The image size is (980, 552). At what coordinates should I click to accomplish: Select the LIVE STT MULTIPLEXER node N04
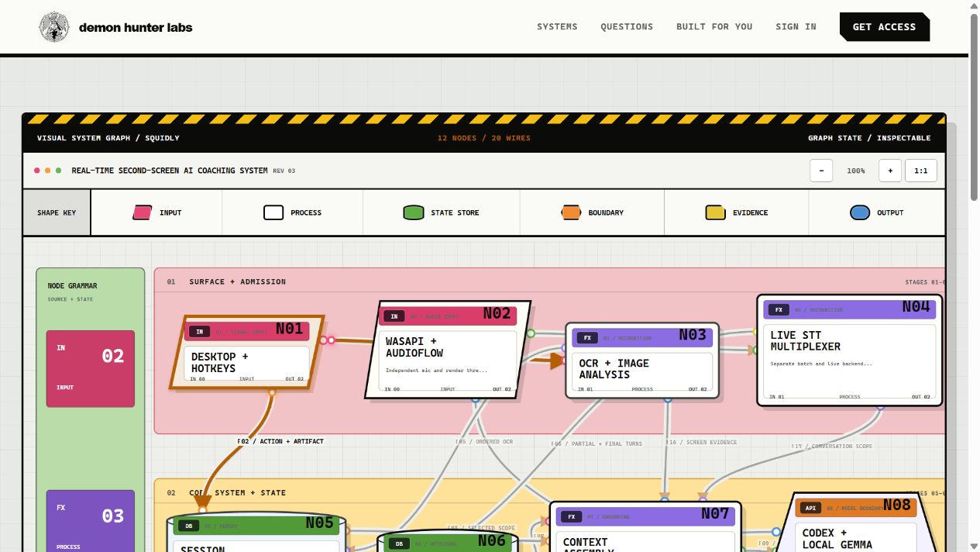pyautogui.click(x=849, y=350)
